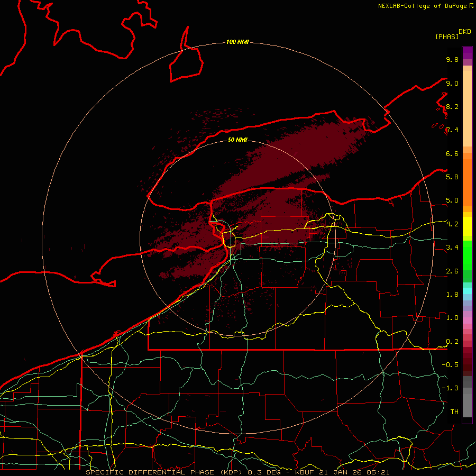Pick the cyan band of the color bar
The height and width of the screenshot is (476, 476).
(x=467, y=291)
